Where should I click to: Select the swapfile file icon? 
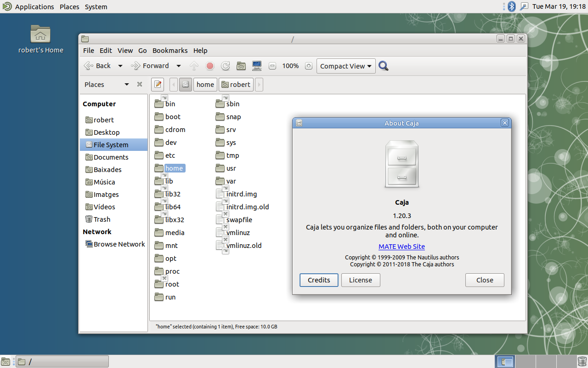click(220, 220)
